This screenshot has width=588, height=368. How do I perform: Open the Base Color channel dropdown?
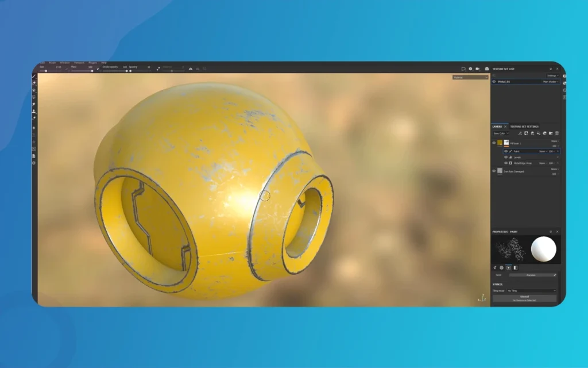click(501, 133)
